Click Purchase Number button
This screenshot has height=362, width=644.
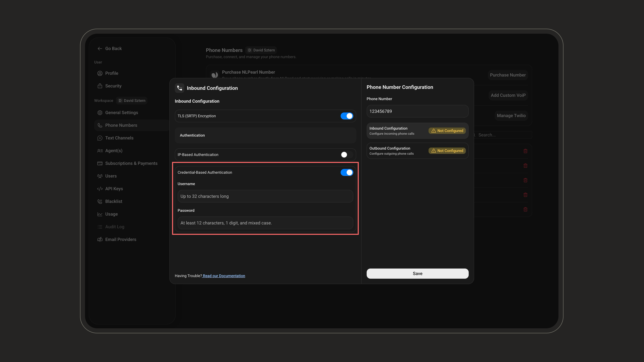pyautogui.click(x=508, y=75)
